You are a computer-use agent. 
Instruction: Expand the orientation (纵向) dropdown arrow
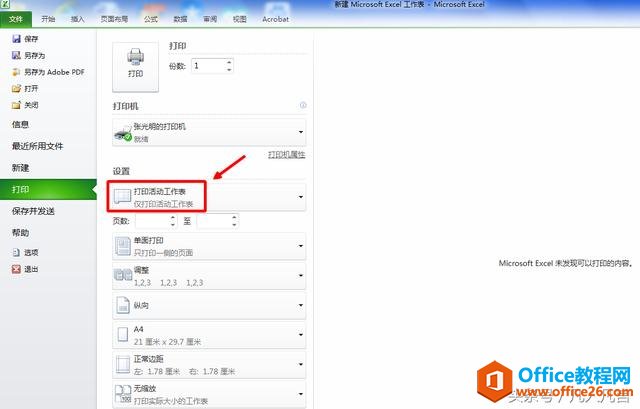301,305
